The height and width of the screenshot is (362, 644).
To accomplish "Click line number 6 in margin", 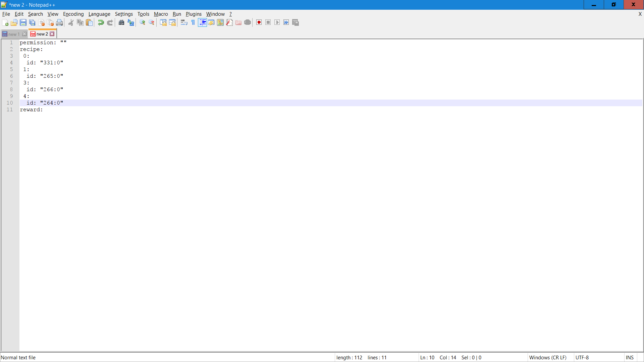I will 11,76.
